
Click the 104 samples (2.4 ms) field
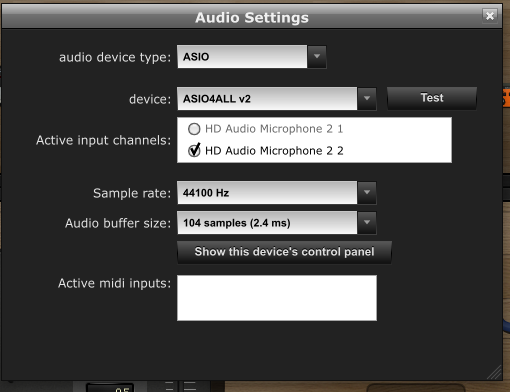267,223
